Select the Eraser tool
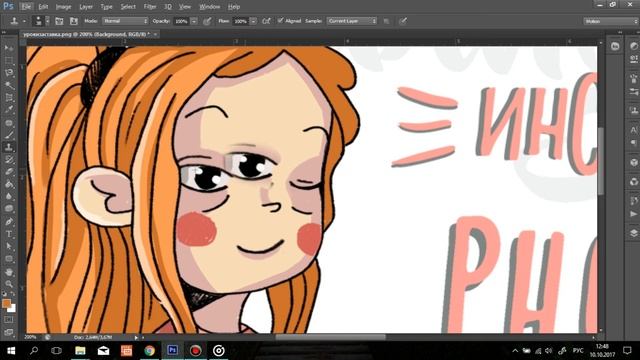640x360 pixels. point(9,172)
